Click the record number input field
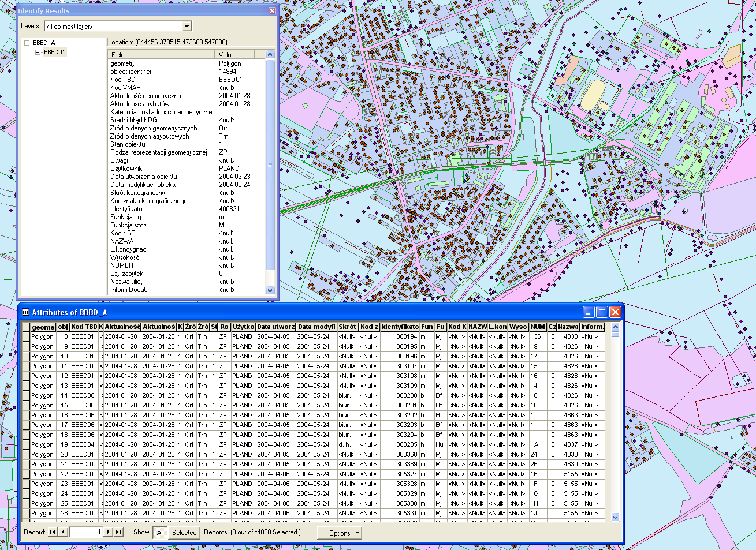Image resolution: width=756 pixels, height=550 pixels. pyautogui.click(x=86, y=532)
